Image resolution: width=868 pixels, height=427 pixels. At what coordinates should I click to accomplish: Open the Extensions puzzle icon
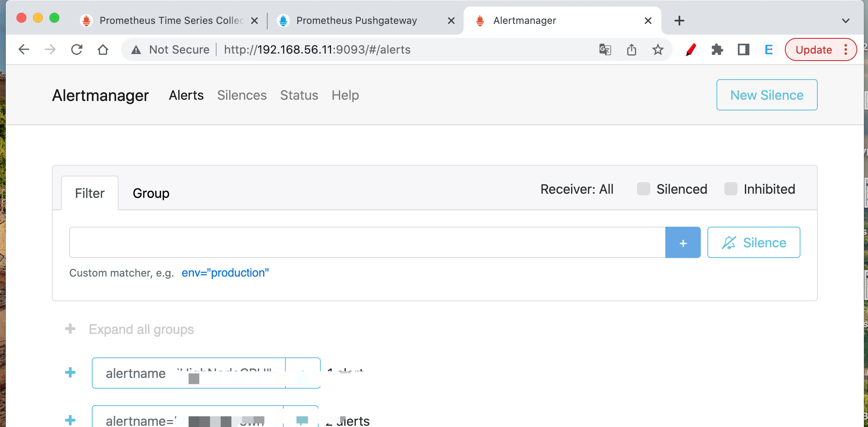point(717,49)
